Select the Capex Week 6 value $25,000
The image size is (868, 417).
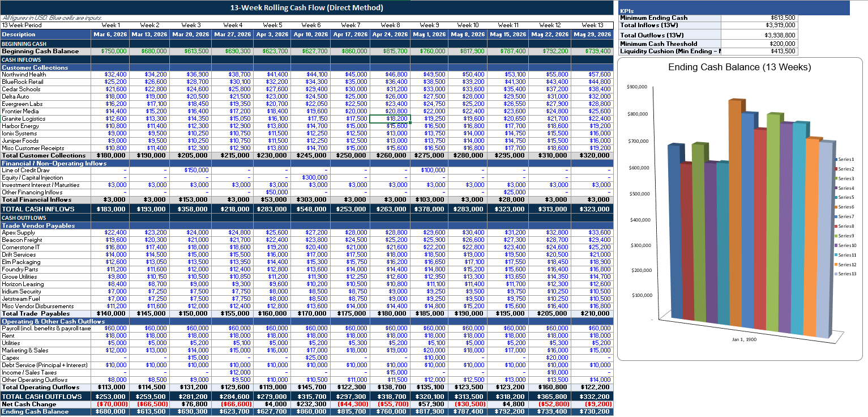pyautogui.click(x=311, y=358)
